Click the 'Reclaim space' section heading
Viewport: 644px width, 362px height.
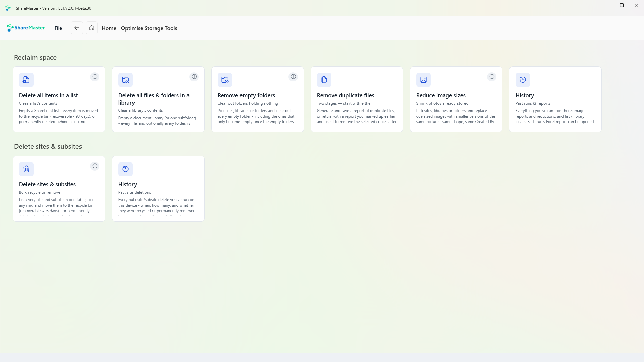tap(35, 57)
